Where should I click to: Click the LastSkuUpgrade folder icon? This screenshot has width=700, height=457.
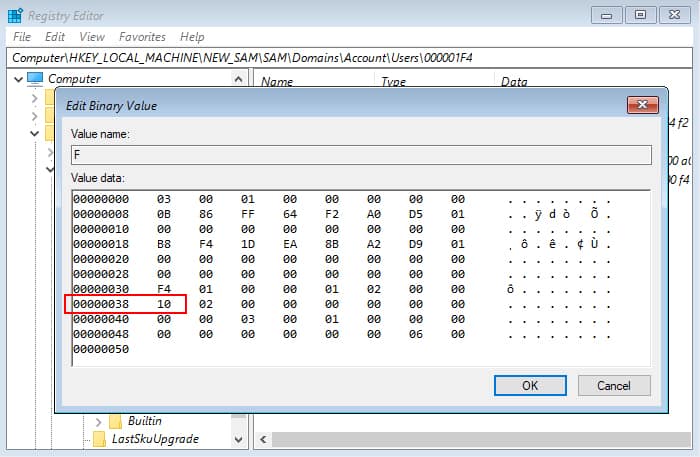(99, 439)
